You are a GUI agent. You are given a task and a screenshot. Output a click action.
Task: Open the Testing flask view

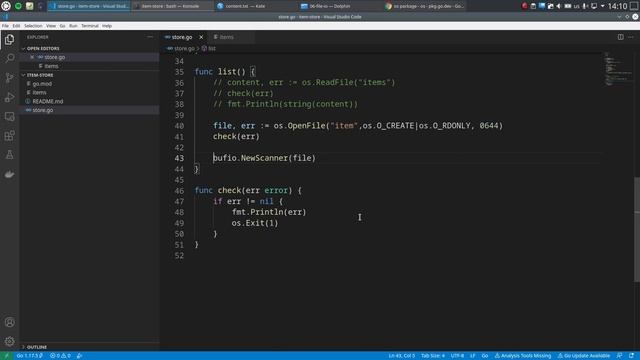tap(9, 155)
